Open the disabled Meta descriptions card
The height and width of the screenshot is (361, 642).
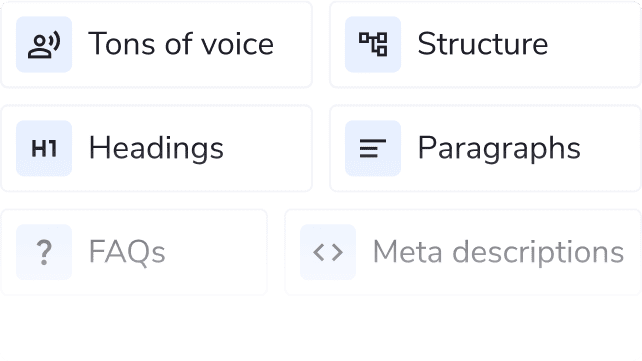pos(463,252)
